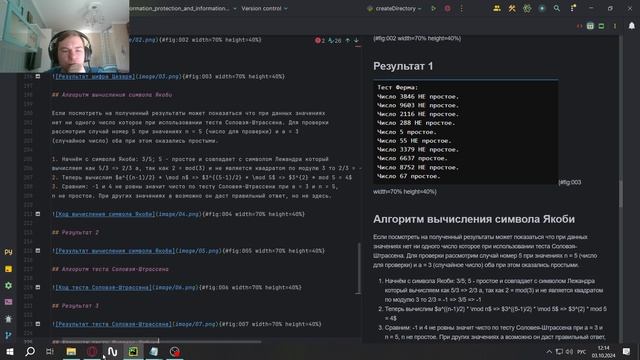Open Problems tool window in sidebar
This screenshot has height=360, width=640.
tap(8, 319)
